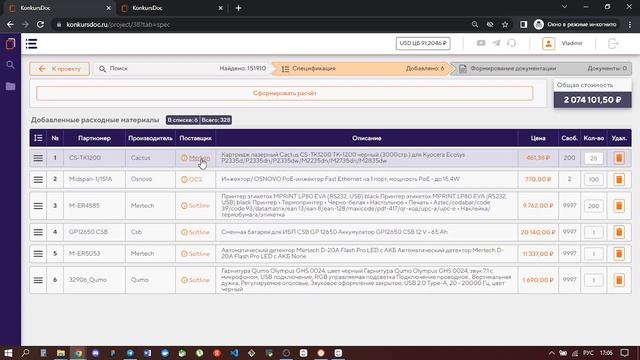
Task: Open the documents icon in the left sidebar
Action: pos(10,44)
